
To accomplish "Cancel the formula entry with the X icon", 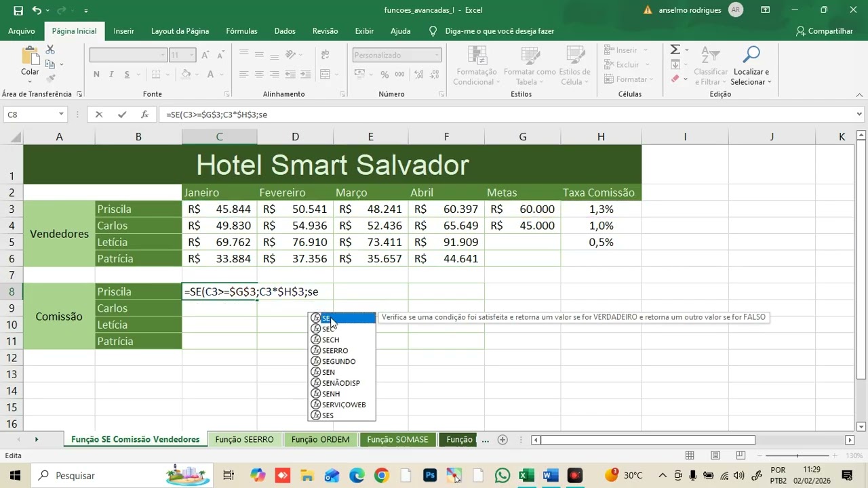I will [99, 115].
